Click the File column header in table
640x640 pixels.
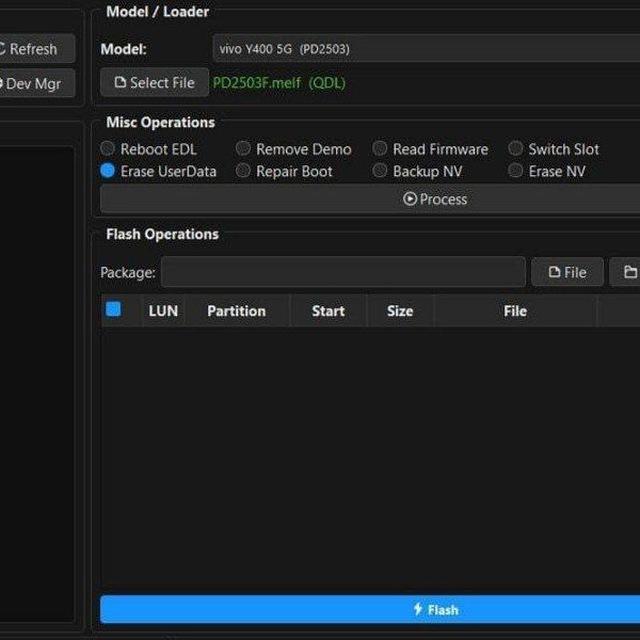click(515, 311)
